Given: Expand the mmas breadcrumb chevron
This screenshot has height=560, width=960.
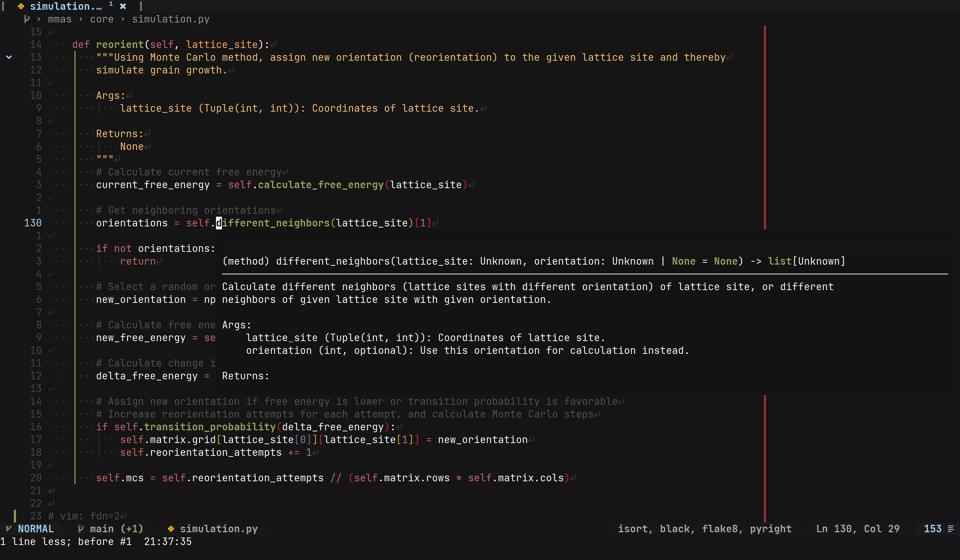Looking at the screenshot, I should [x=81, y=19].
